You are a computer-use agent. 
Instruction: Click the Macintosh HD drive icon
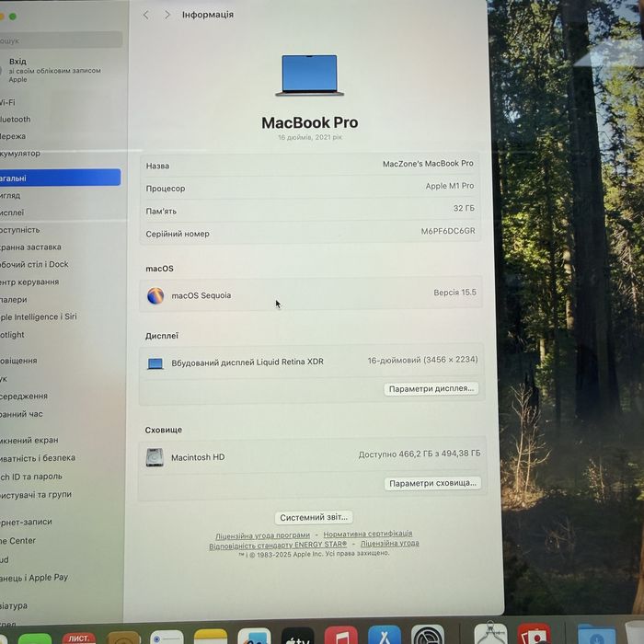(x=155, y=457)
